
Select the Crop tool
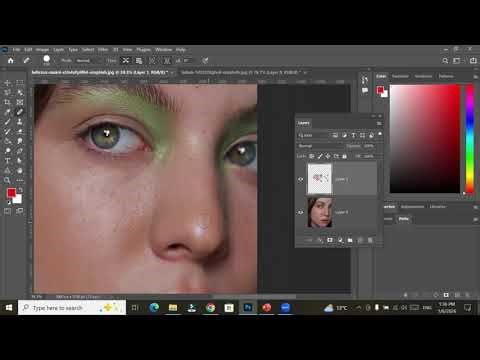pyautogui.click(x=7, y=102)
